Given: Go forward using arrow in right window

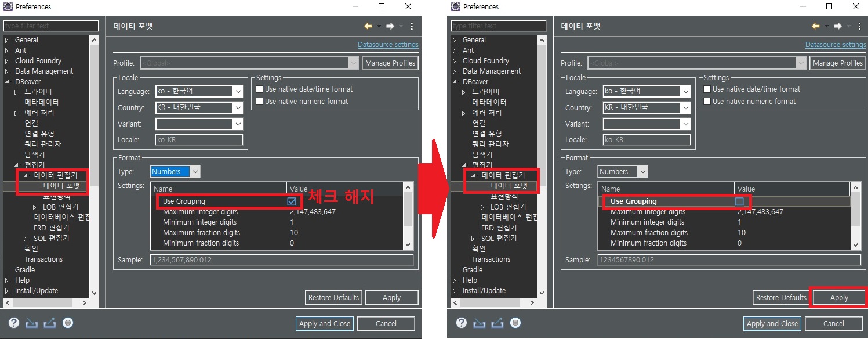Looking at the screenshot, I should click(838, 26).
